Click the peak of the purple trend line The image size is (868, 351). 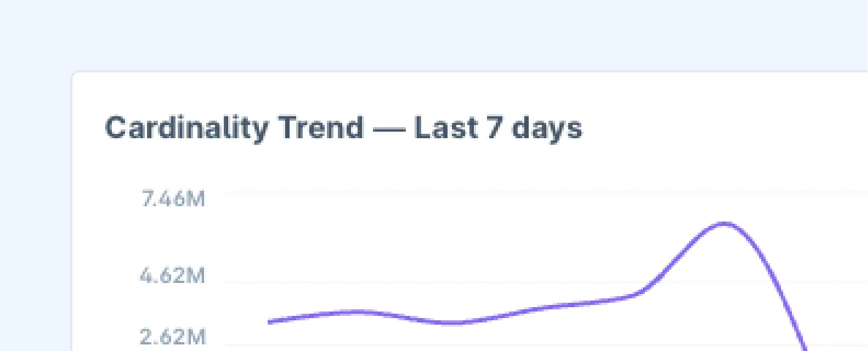pos(725,224)
